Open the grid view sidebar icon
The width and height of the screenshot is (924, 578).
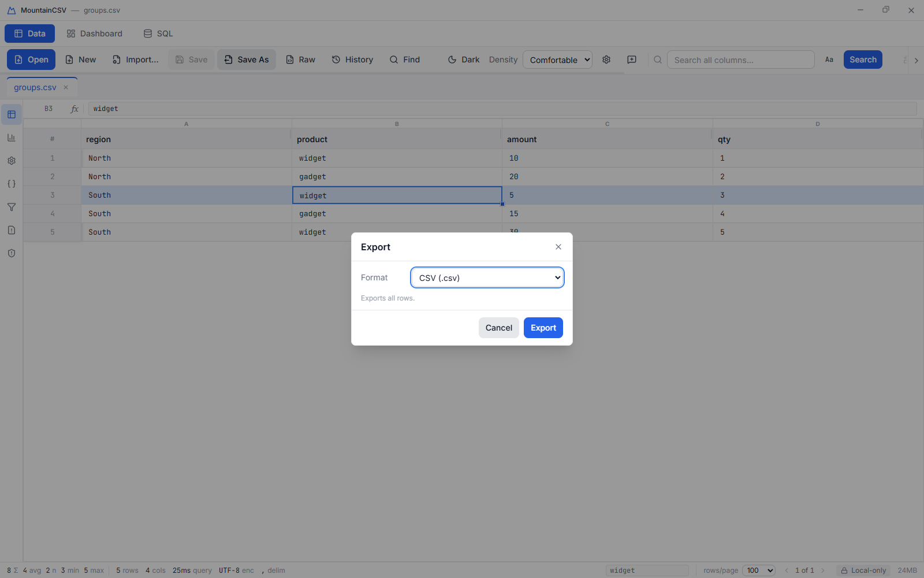(12, 114)
